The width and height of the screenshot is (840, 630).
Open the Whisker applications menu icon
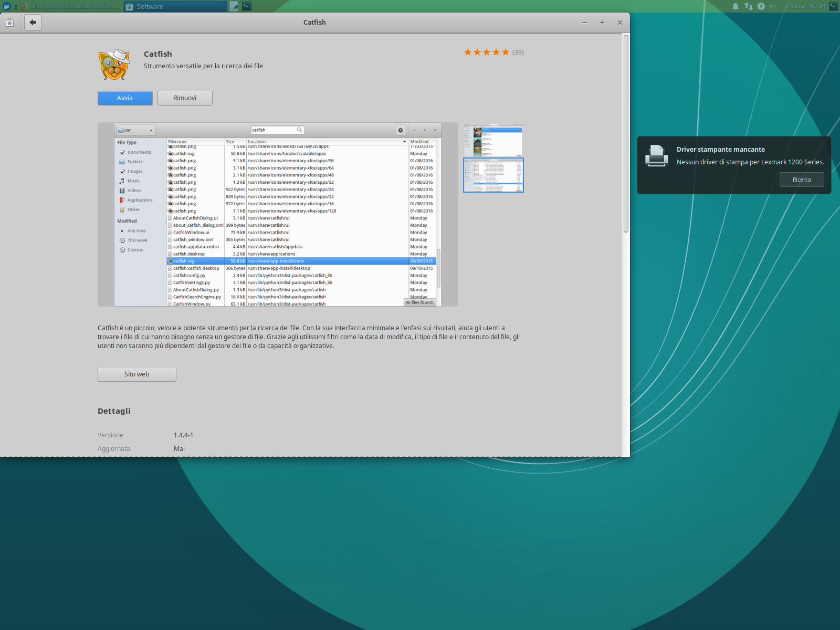pos(7,6)
